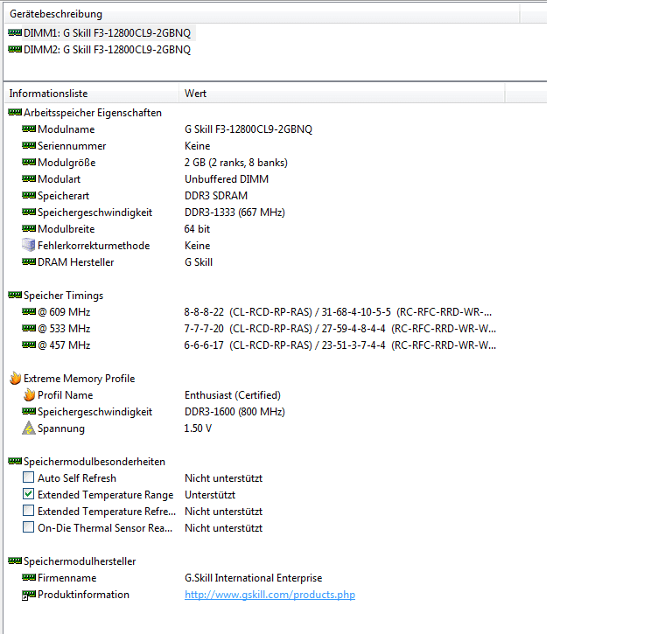Open the gskill.com products.php link

(x=270, y=595)
